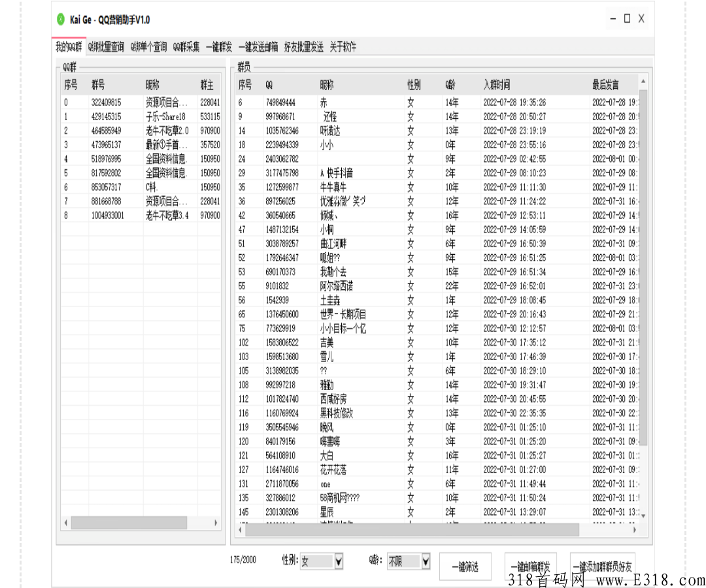This screenshot has width=706, height=588.
Task: Select member 小小目标一个亿 row
Action: [437, 329]
